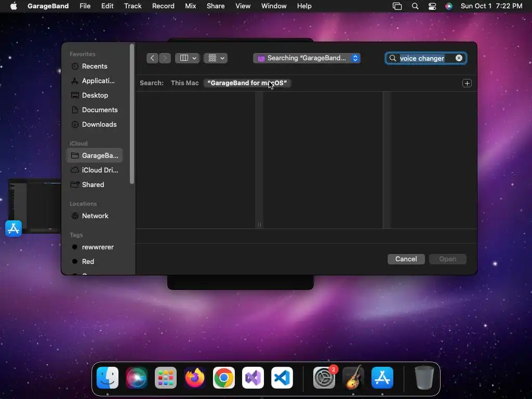
Task: Open App Store from the Dock
Action: tap(382, 378)
